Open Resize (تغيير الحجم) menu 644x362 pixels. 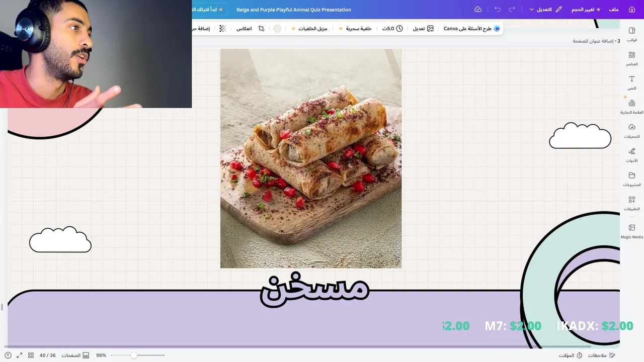pos(586,10)
